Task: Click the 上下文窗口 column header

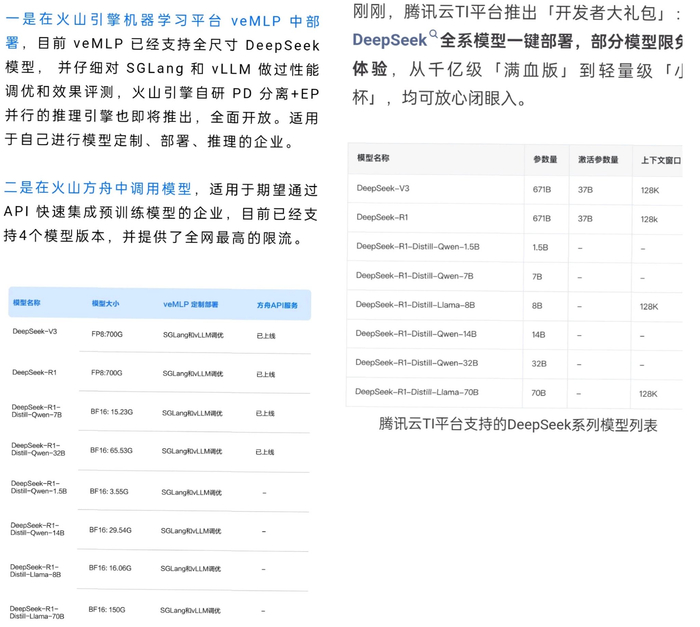Action: tap(661, 160)
